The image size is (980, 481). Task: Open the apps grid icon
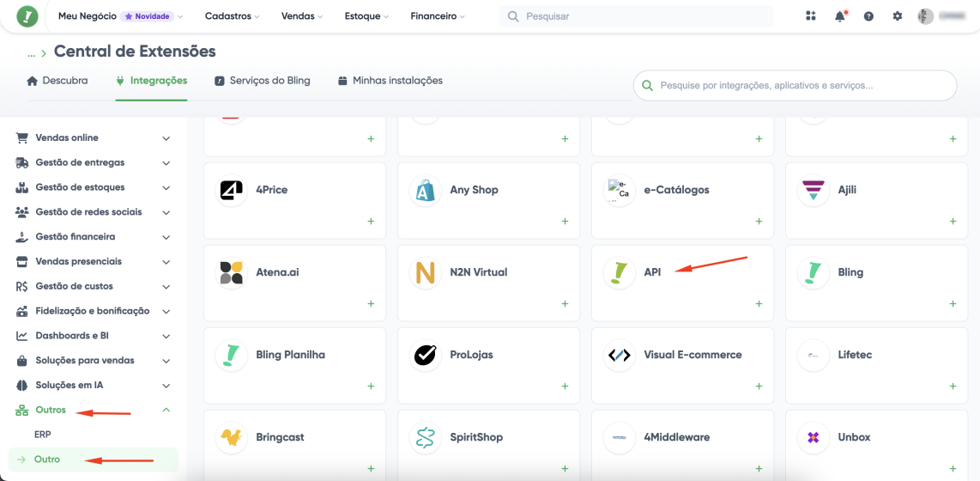(x=811, y=16)
